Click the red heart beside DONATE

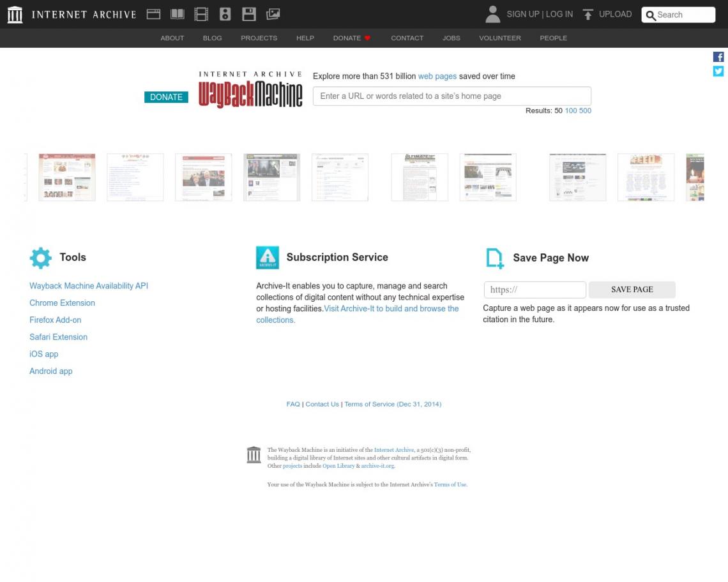coord(367,38)
